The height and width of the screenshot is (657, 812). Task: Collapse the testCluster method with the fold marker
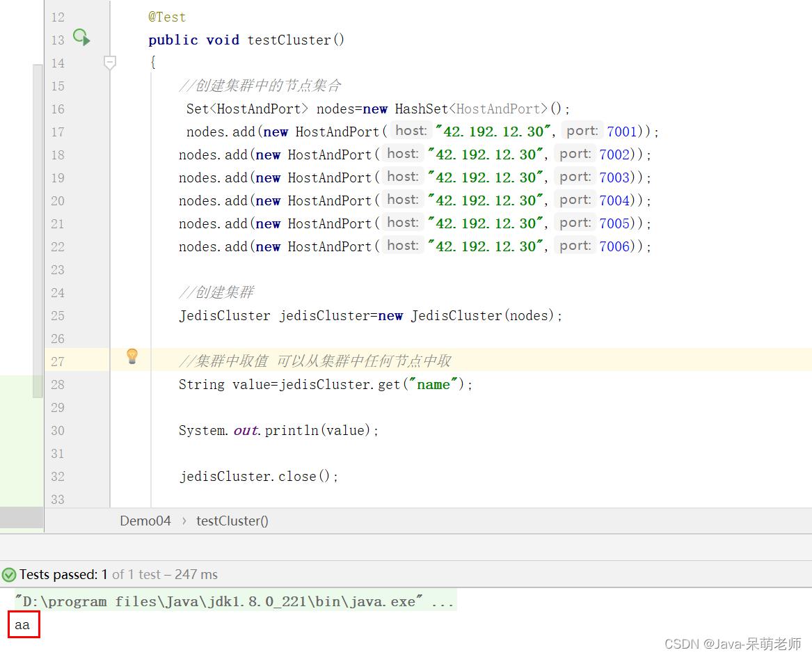109,63
